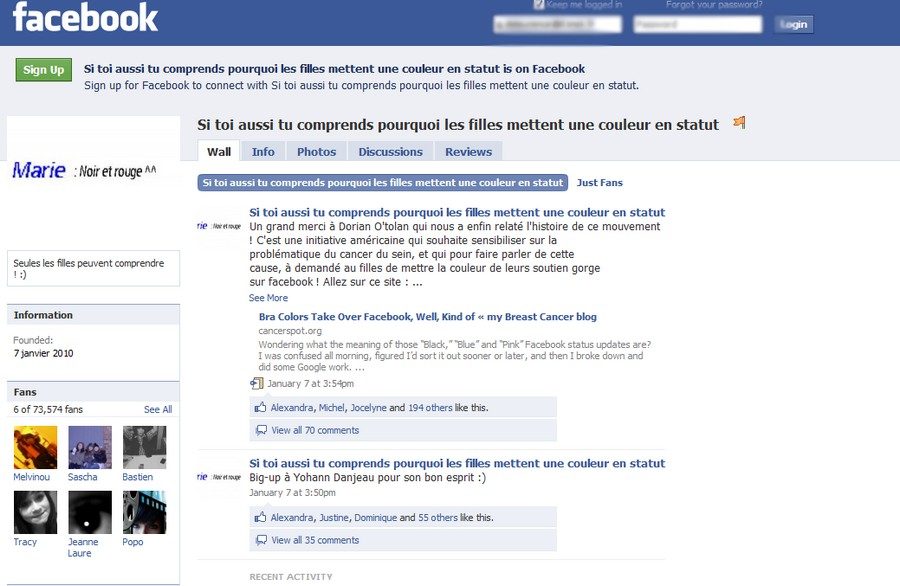
Task: Expand View all 70 comments
Action: 315,430
